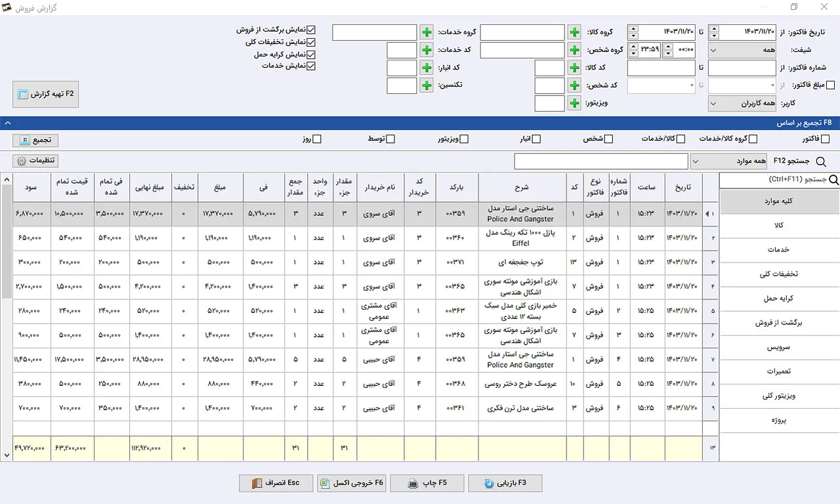Click the table scrollbar down arrow

coord(7,455)
